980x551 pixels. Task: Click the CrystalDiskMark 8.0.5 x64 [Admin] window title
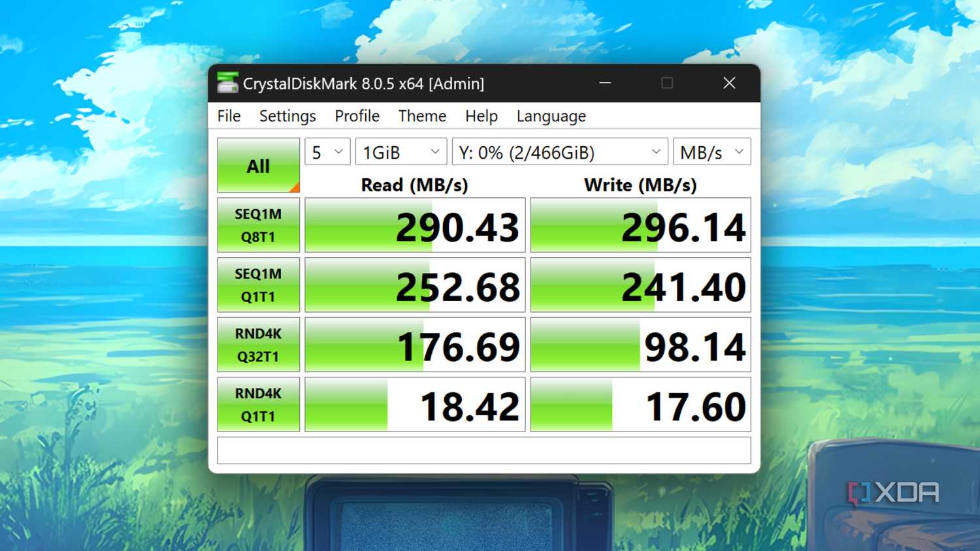coord(363,84)
